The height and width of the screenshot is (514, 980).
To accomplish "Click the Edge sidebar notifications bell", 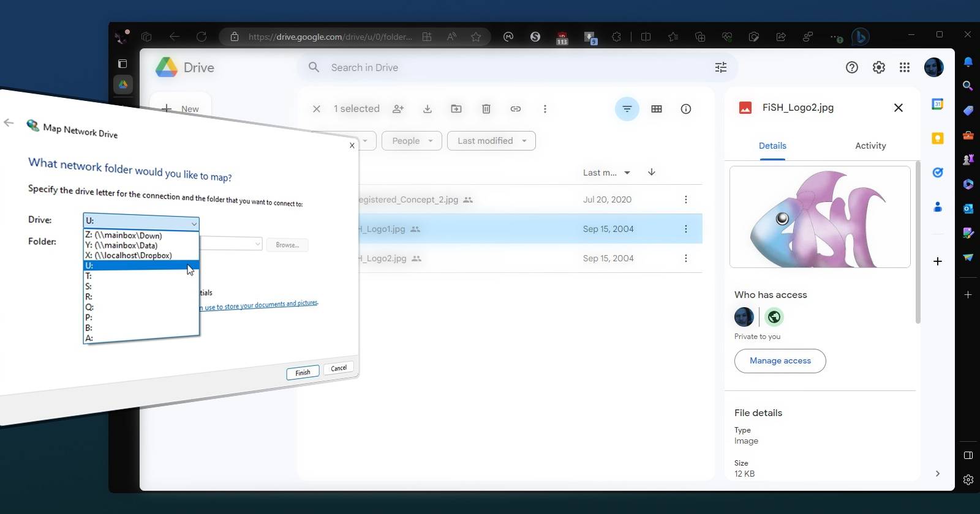I will (968, 62).
